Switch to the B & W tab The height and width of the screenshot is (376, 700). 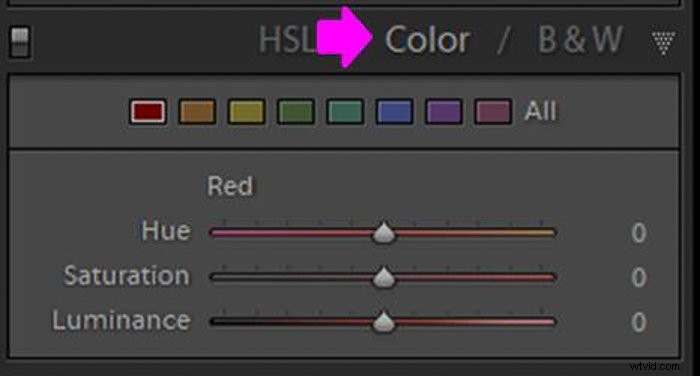coord(580,39)
